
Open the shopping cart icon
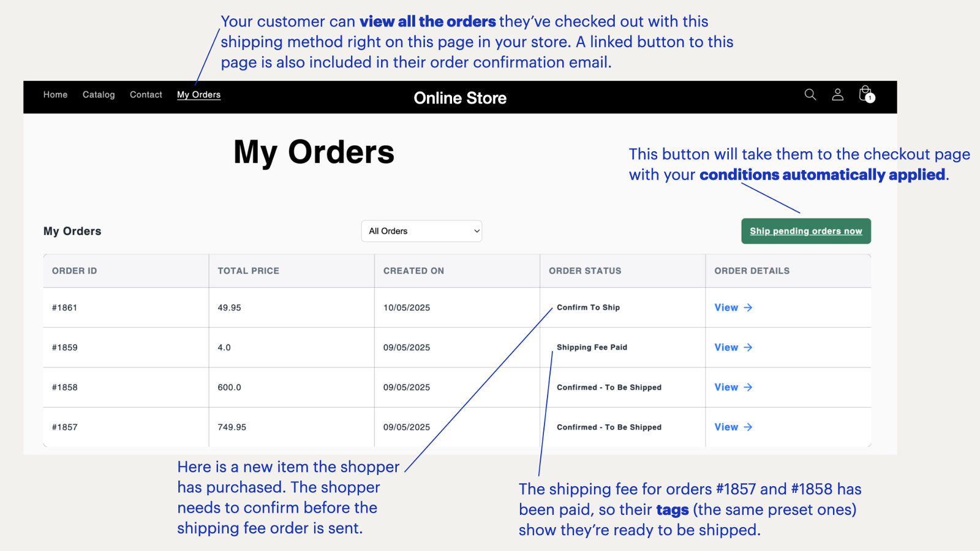pos(866,94)
